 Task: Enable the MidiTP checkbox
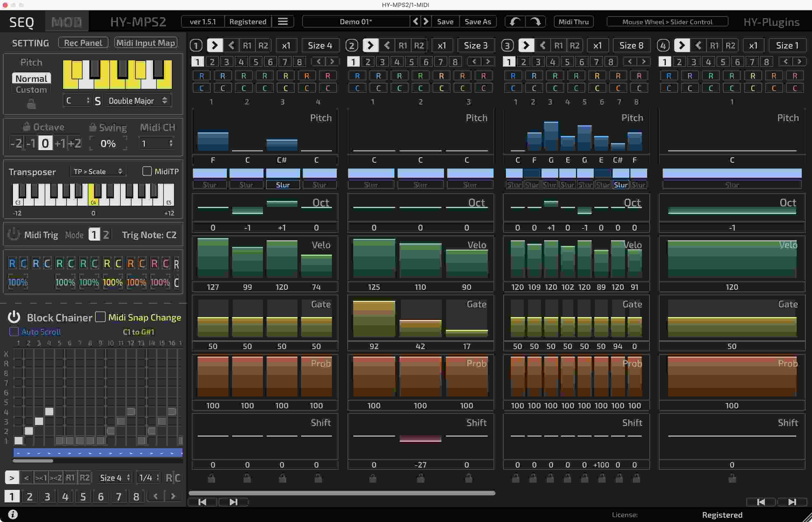147,172
